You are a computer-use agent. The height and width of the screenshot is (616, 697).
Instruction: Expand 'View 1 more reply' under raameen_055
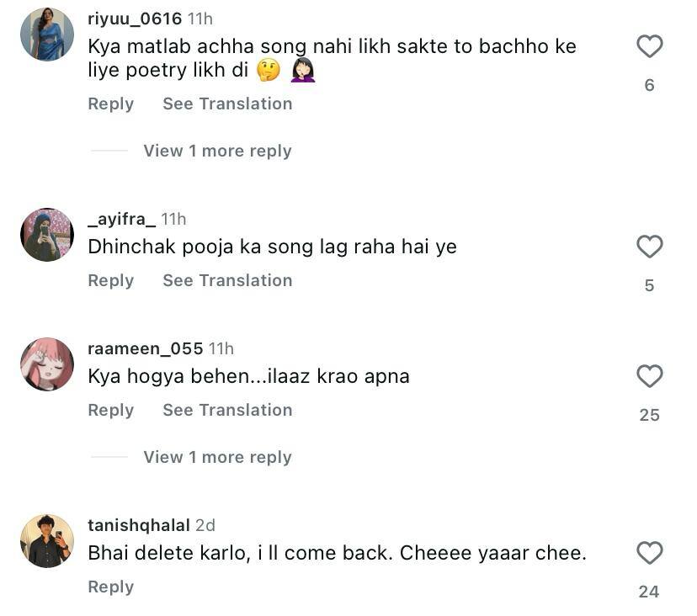tap(217, 457)
